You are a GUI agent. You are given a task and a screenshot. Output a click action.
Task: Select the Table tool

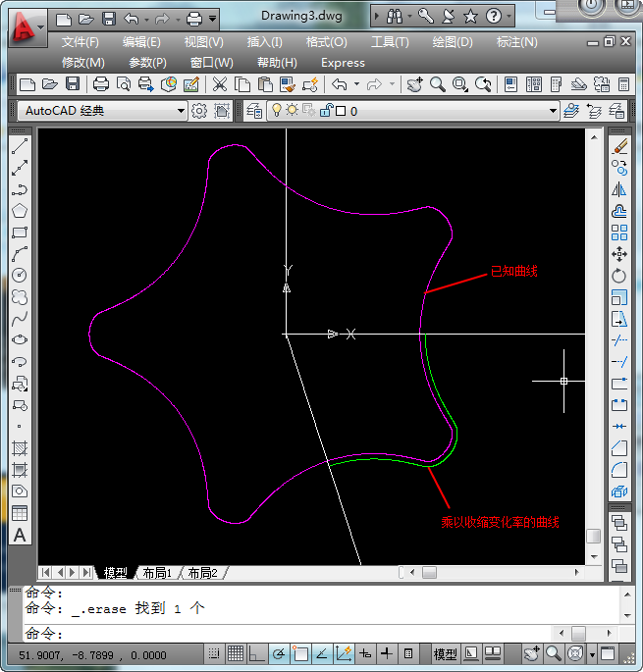pos(20,513)
